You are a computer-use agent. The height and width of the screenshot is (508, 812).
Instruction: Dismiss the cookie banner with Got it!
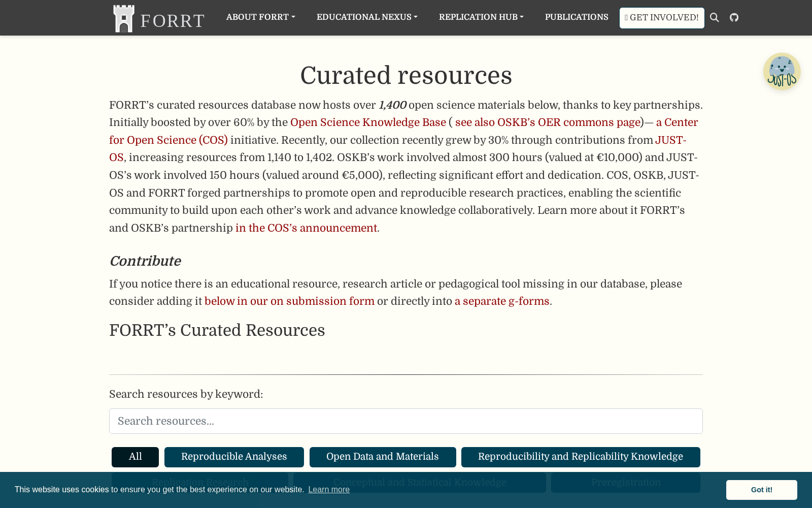click(761, 490)
